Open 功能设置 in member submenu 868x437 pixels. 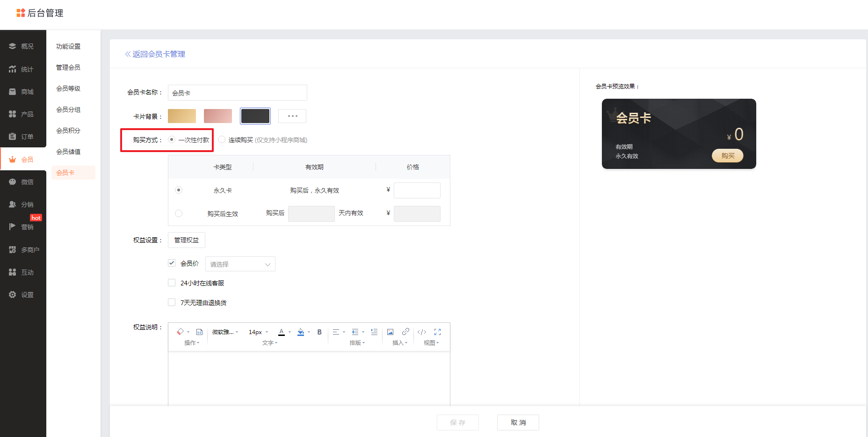click(68, 46)
